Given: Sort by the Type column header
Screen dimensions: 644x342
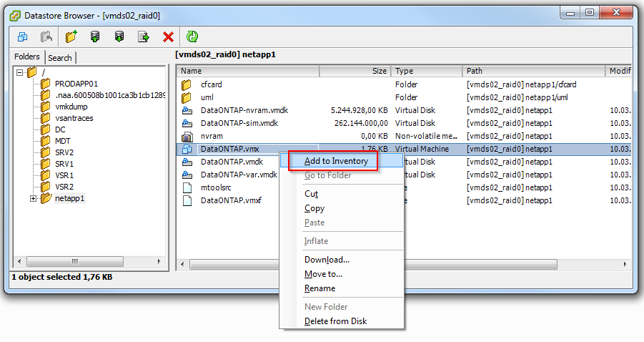Looking at the screenshot, I should pyautogui.click(x=426, y=71).
